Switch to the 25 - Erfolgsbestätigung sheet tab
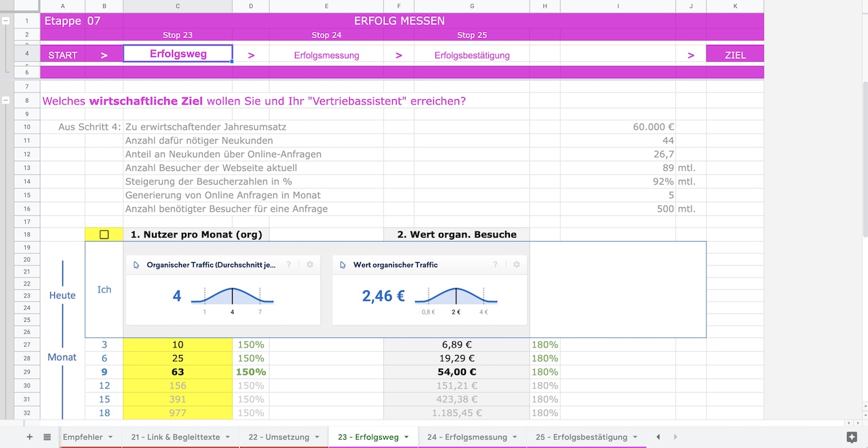The width and height of the screenshot is (868, 448). coord(581,437)
